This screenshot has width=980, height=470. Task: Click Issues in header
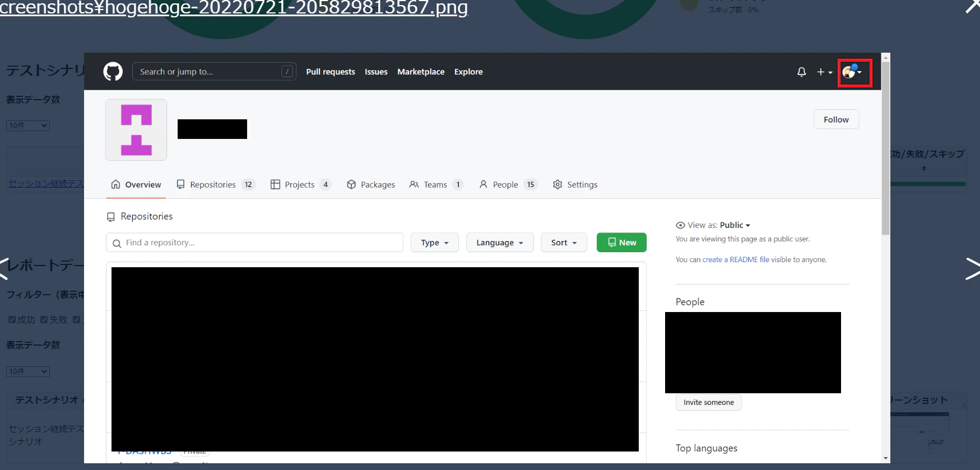(x=376, y=72)
